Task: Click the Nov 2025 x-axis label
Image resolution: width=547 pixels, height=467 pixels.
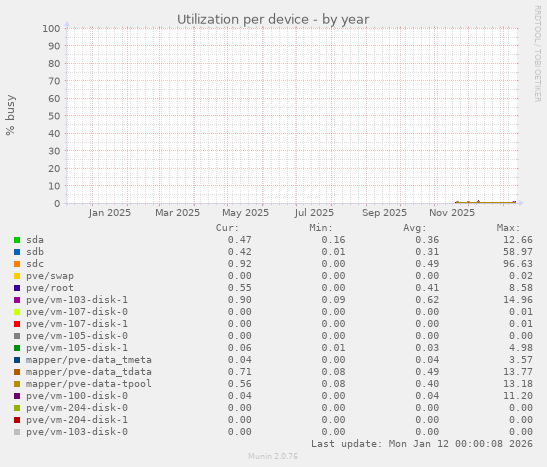Action: pos(452,213)
